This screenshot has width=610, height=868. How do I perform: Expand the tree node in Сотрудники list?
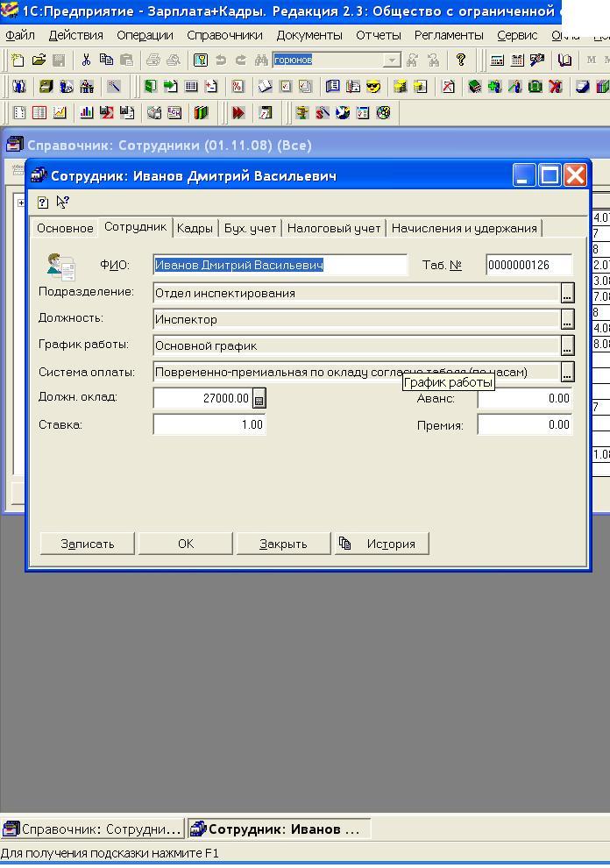coord(20,203)
